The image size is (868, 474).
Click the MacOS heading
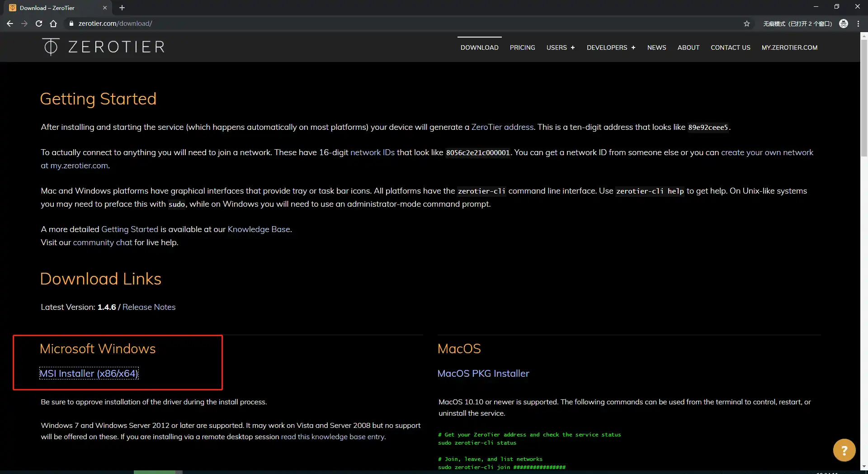(x=459, y=349)
